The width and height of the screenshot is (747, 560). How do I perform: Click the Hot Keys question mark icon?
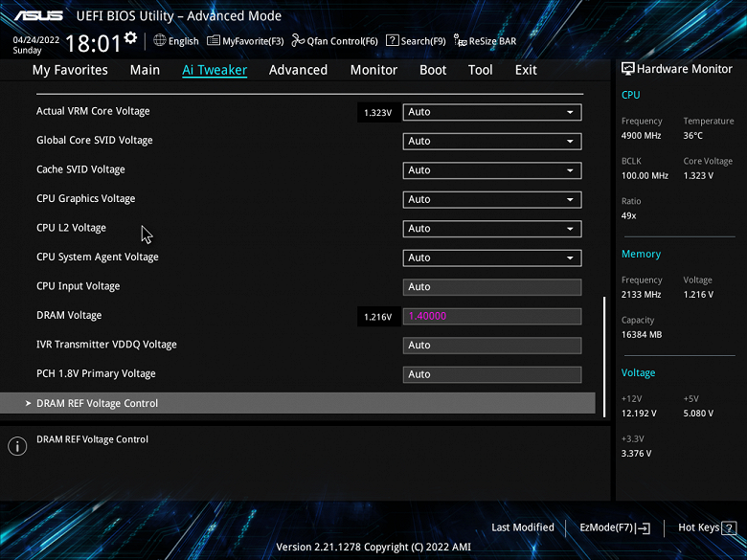pyautogui.click(x=729, y=528)
